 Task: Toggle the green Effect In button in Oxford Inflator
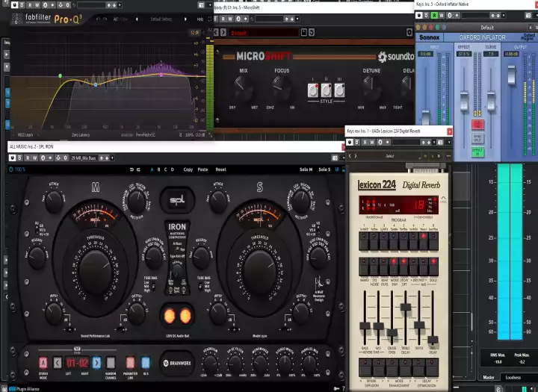(477, 152)
